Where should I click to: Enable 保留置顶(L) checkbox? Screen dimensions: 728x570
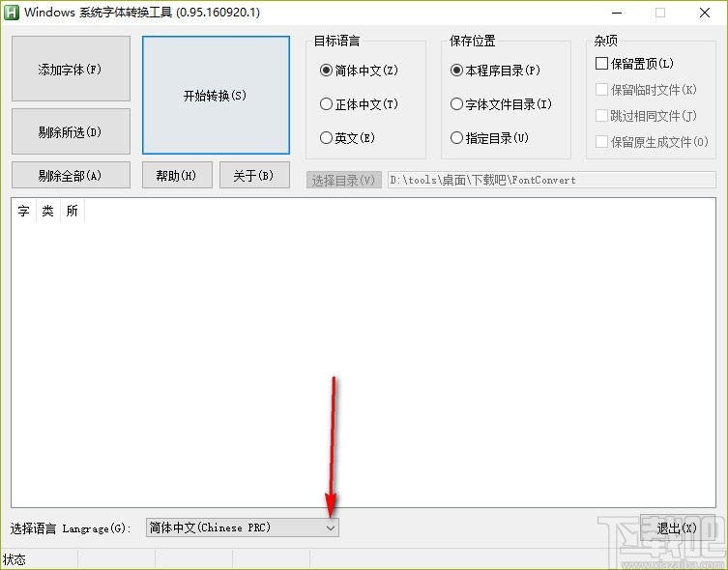click(634, 63)
